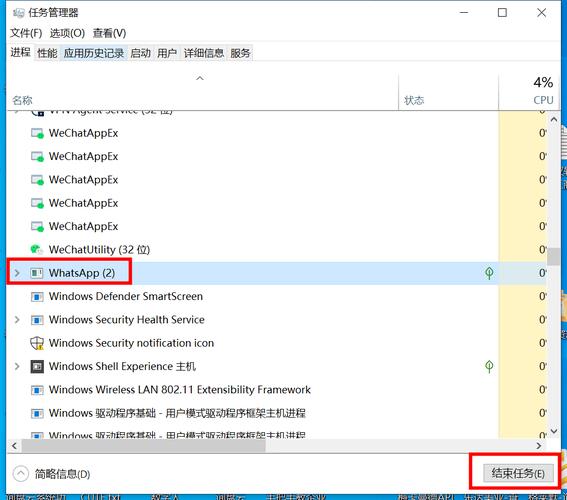567x500 pixels.
Task: Click the Task Manager title bar icon
Action: click(18, 13)
